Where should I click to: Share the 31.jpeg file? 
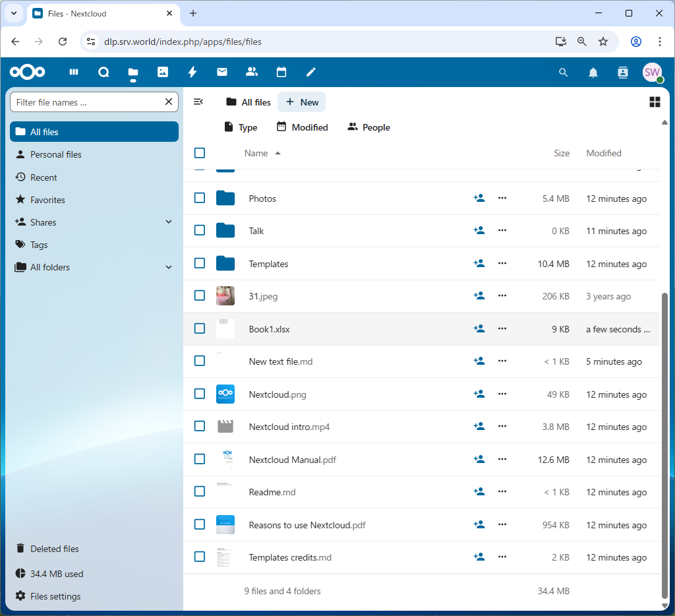pos(479,295)
